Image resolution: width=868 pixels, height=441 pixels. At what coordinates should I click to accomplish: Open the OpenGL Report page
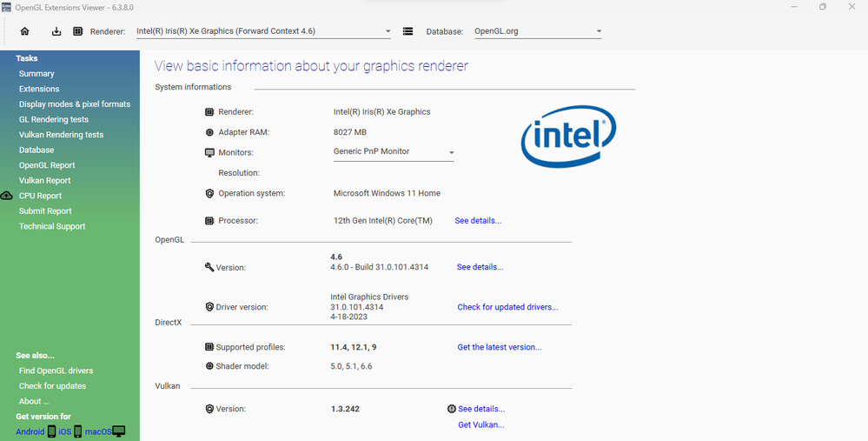[x=47, y=165]
